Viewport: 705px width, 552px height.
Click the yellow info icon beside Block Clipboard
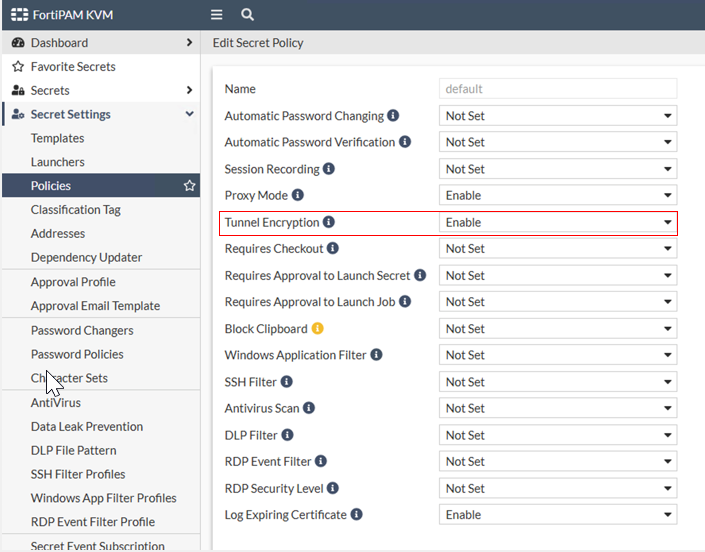pyautogui.click(x=318, y=328)
